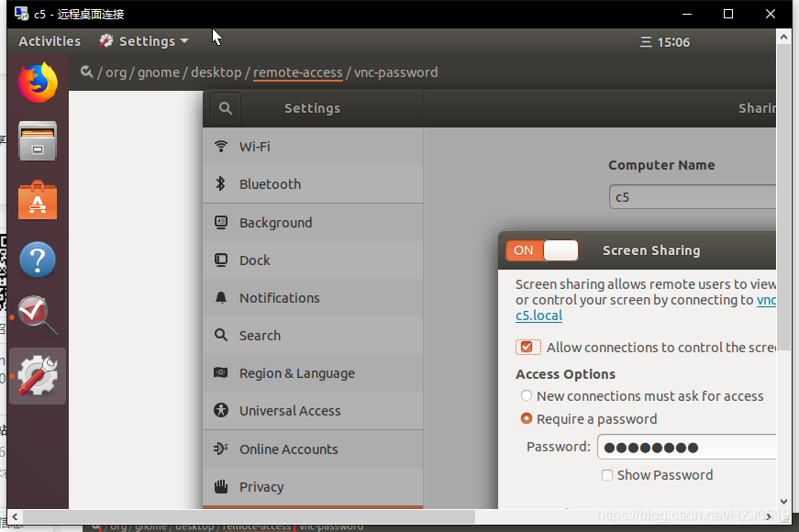Viewport: 799px width, 532px height.
Task: Click the dconf path search icon
Action: (86, 72)
